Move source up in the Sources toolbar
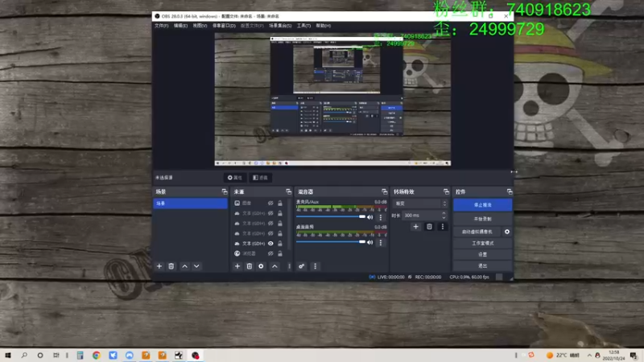Image resolution: width=644 pixels, height=362 pixels. coord(275,266)
